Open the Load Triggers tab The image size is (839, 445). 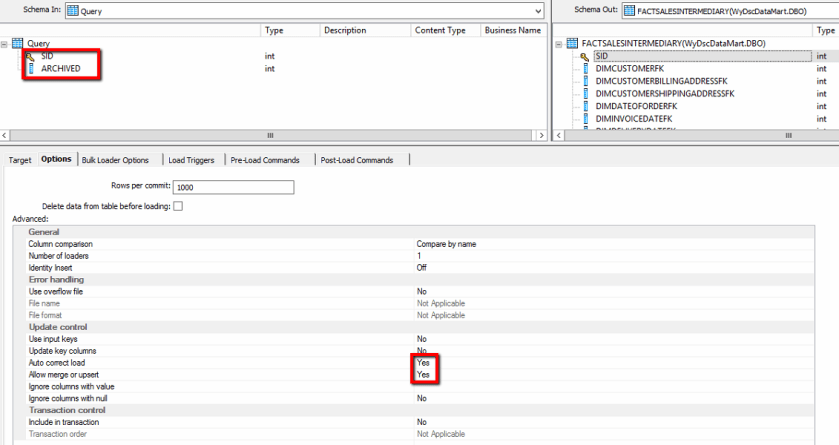[190, 160]
